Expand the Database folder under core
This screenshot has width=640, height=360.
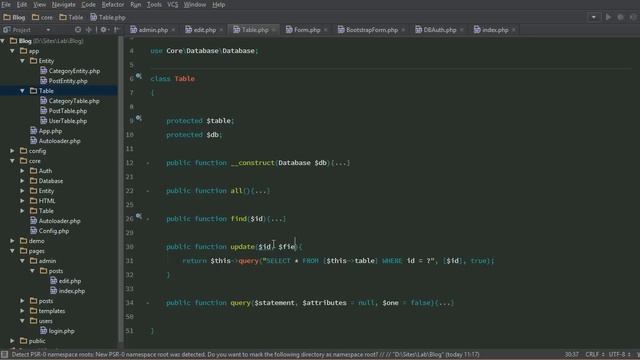(x=22, y=181)
